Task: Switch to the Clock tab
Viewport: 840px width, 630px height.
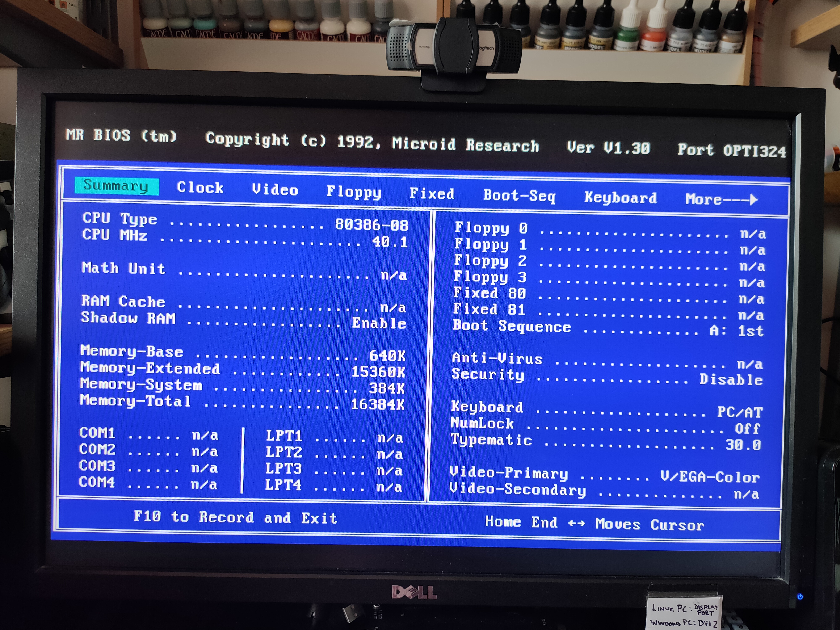Action: pos(200,188)
